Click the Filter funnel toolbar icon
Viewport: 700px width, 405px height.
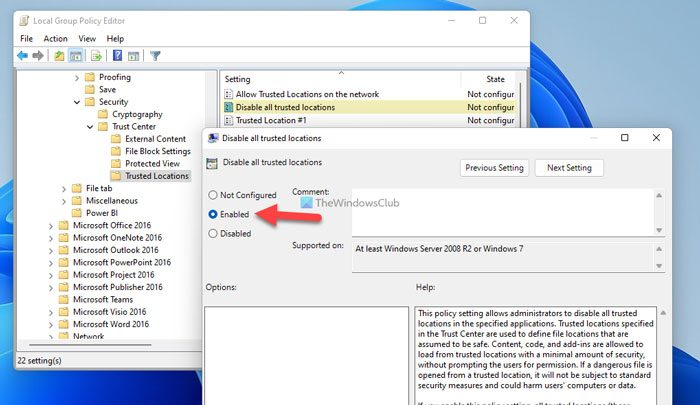pyautogui.click(x=155, y=56)
